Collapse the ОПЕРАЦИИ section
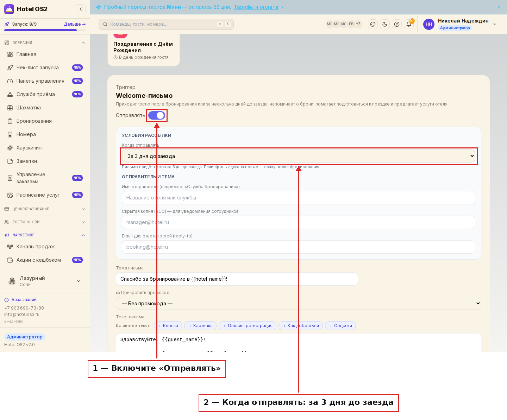This screenshot has height=420, width=507. [45, 43]
